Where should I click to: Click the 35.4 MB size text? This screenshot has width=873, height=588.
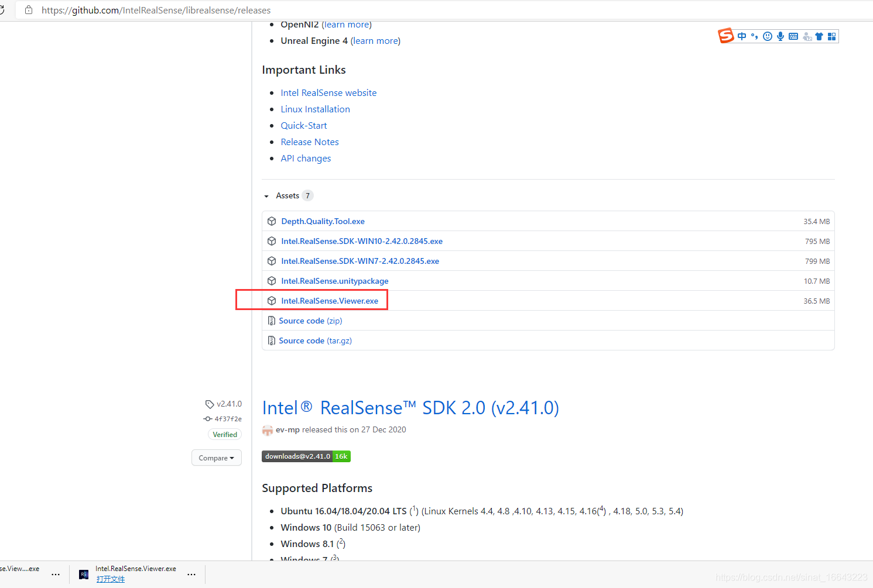click(x=816, y=222)
